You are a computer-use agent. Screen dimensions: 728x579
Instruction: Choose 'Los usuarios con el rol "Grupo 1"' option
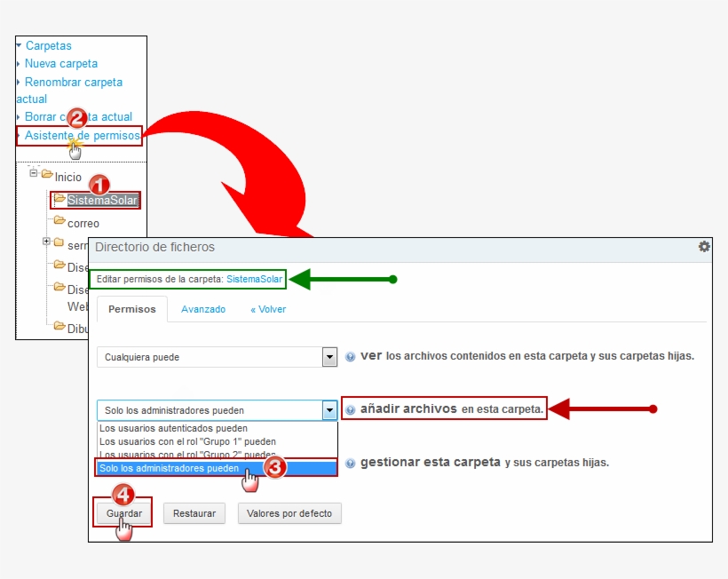pos(187,441)
